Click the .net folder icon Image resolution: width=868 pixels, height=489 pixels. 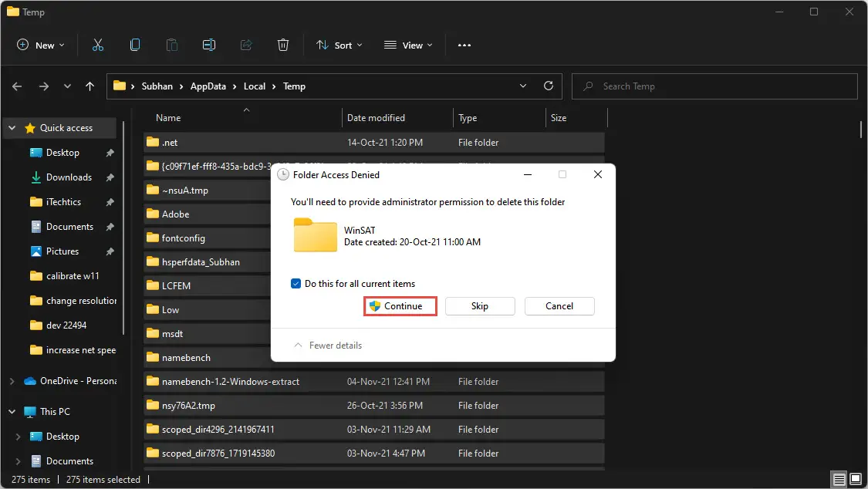pyautogui.click(x=153, y=142)
